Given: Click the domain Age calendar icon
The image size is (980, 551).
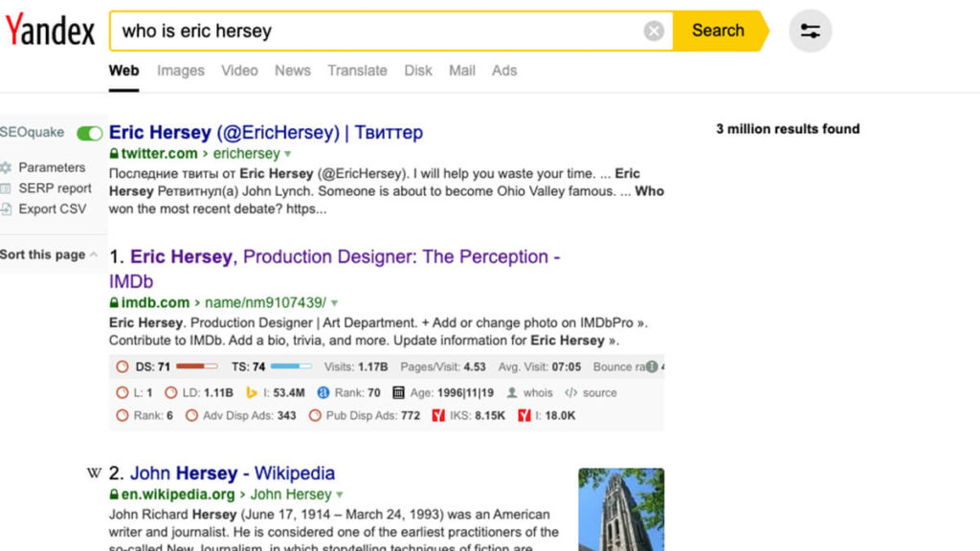Looking at the screenshot, I should tap(398, 392).
